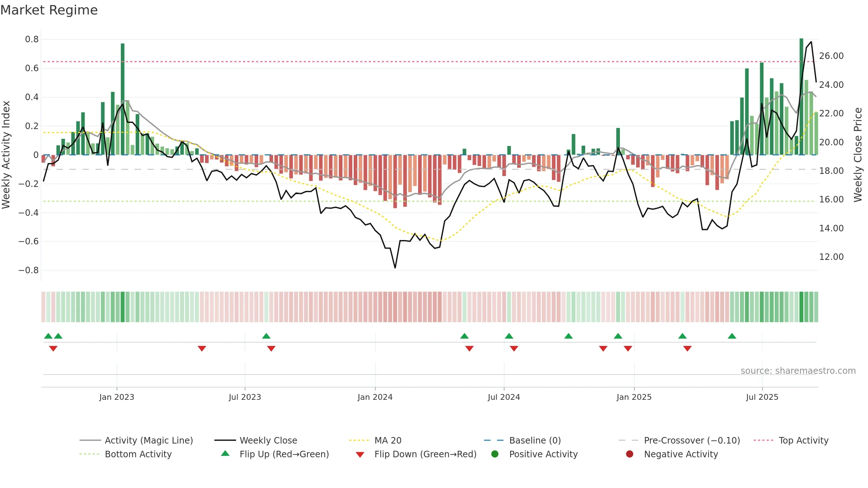Click the 26.00 price axis tick
The width and height of the screenshot is (868, 488).
coord(831,56)
